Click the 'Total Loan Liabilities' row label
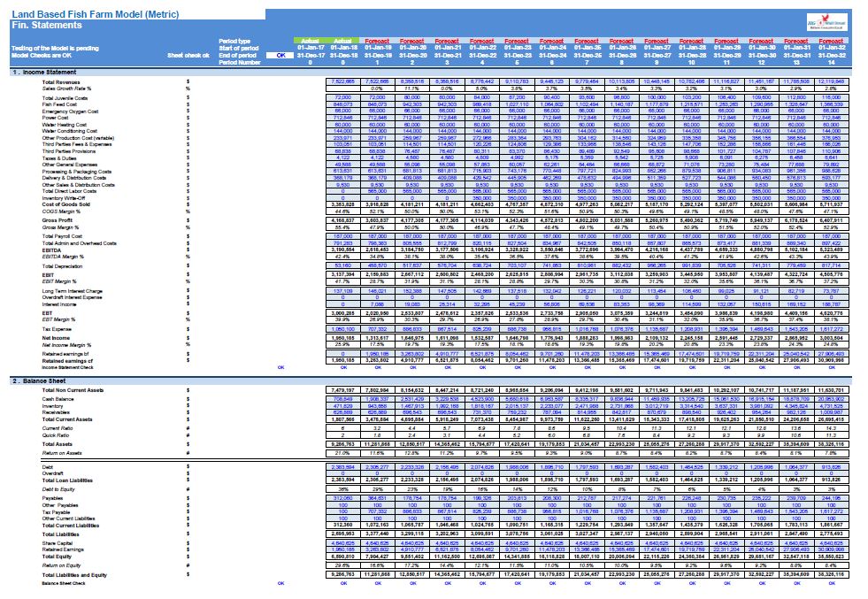 67,480
